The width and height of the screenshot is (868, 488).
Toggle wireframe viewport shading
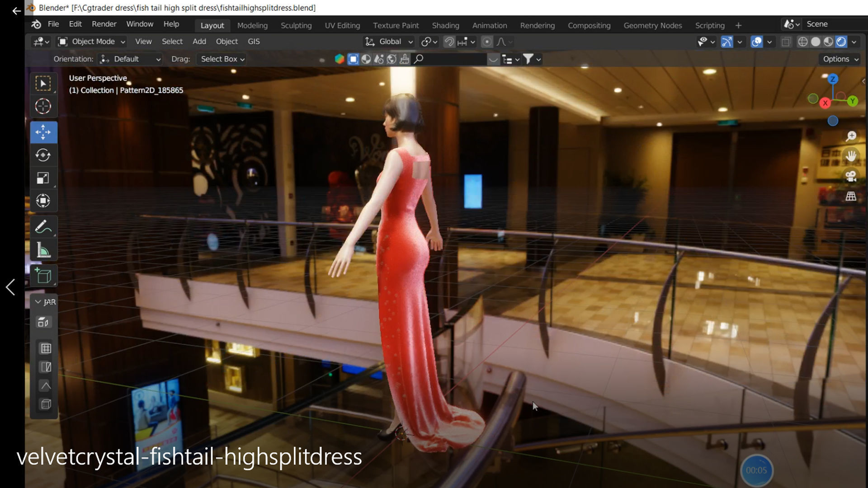[803, 42]
